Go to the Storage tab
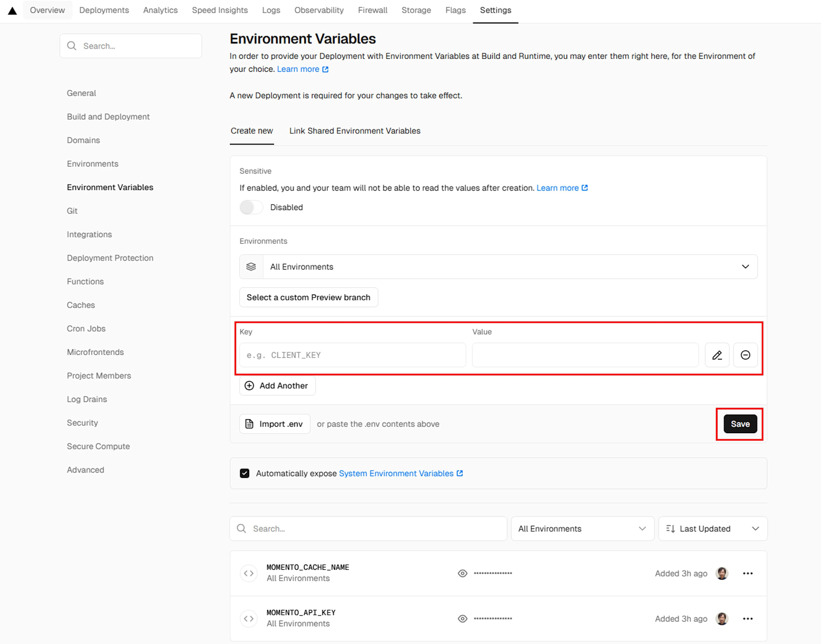 pyautogui.click(x=416, y=10)
